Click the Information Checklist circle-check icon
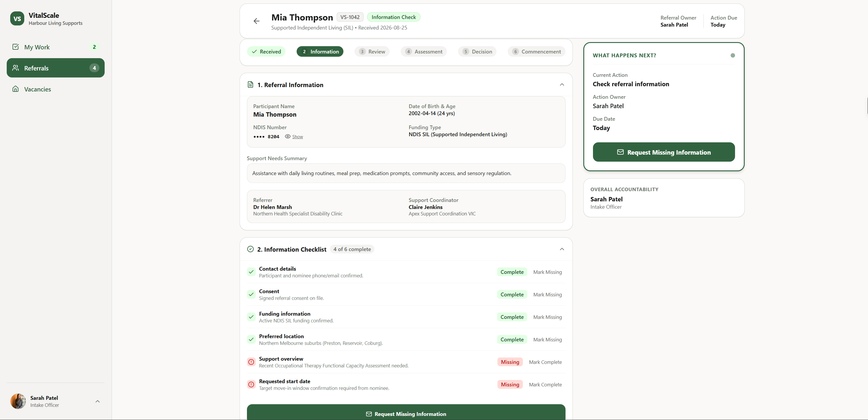This screenshot has width=868, height=420. click(x=250, y=249)
